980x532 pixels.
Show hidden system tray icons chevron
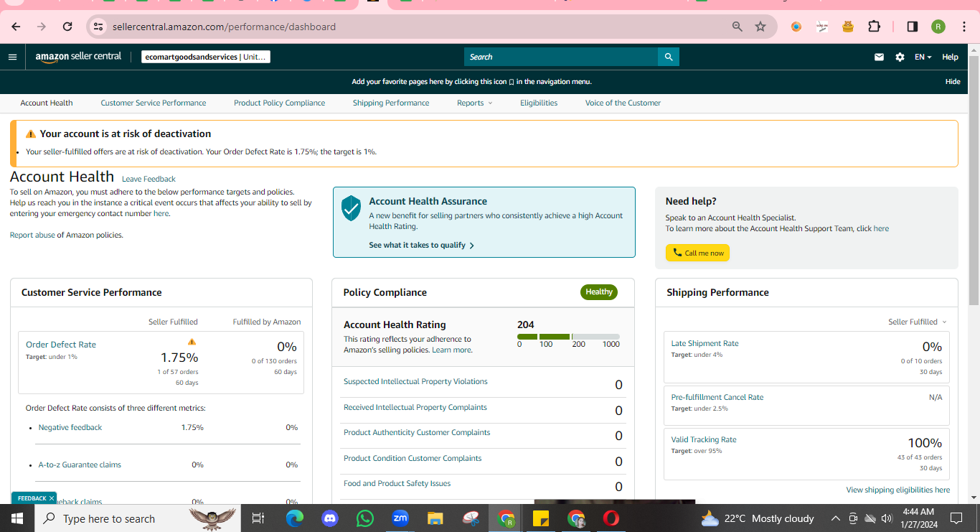click(x=835, y=518)
